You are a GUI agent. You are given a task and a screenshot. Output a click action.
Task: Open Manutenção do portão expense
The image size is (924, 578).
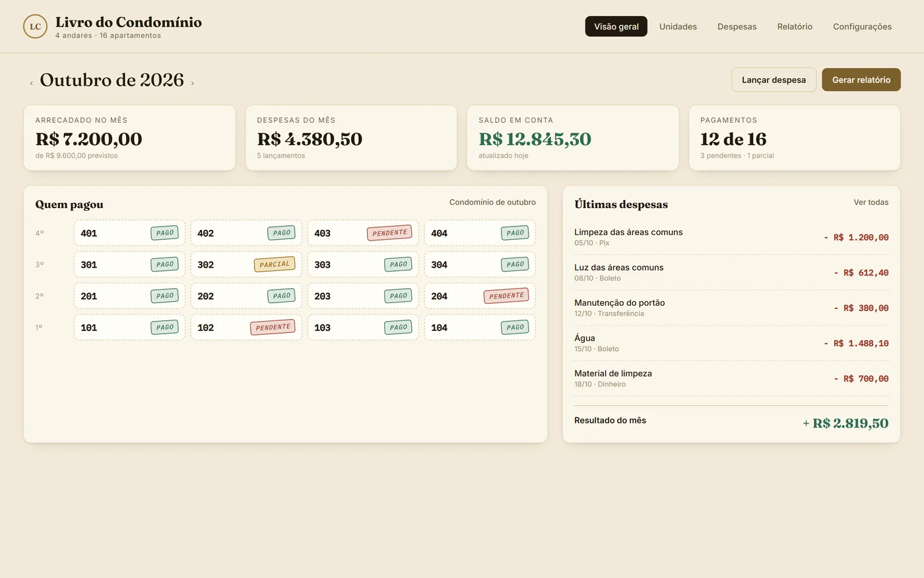click(x=731, y=308)
